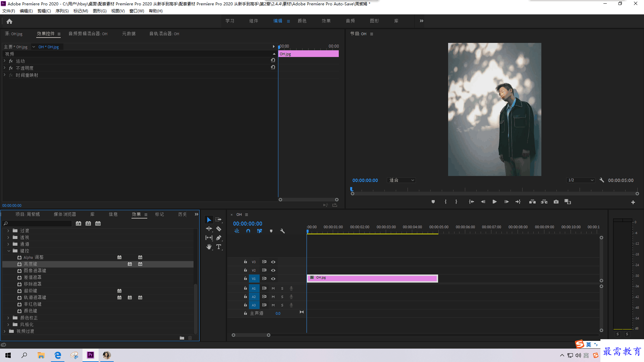
Task: Expand the 颜色校正 folder
Action: 8,318
